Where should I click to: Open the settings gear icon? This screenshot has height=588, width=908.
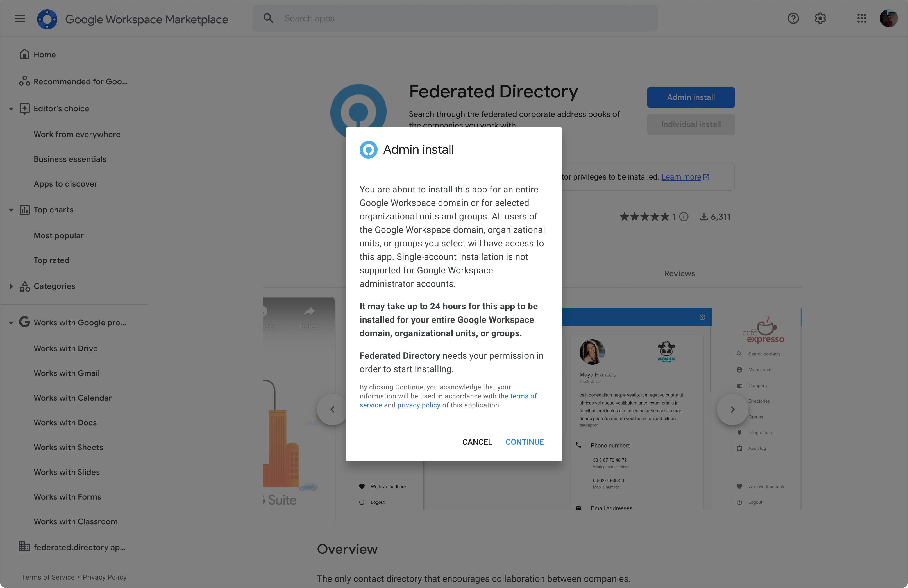820,18
